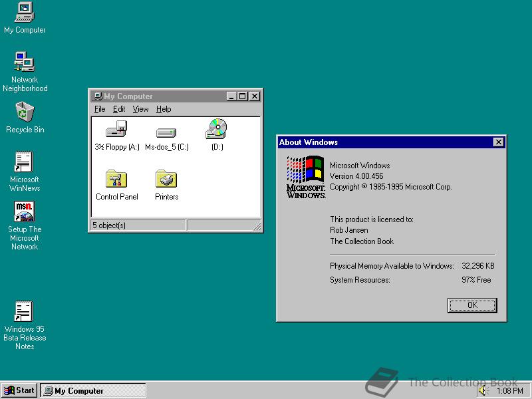Screen dimensions: 532x399
Task: Click the Start button on the taskbar
Action: coord(19,390)
